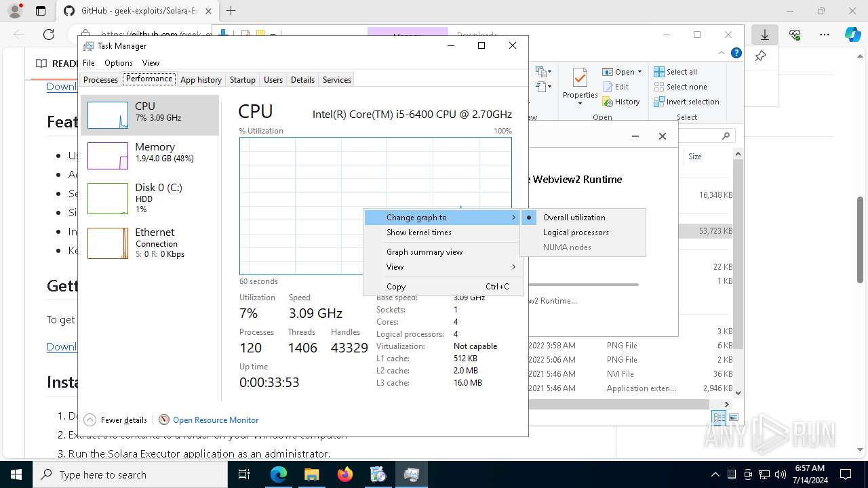
Task: Open Edge tab actions menu icon
Action: 41,11
